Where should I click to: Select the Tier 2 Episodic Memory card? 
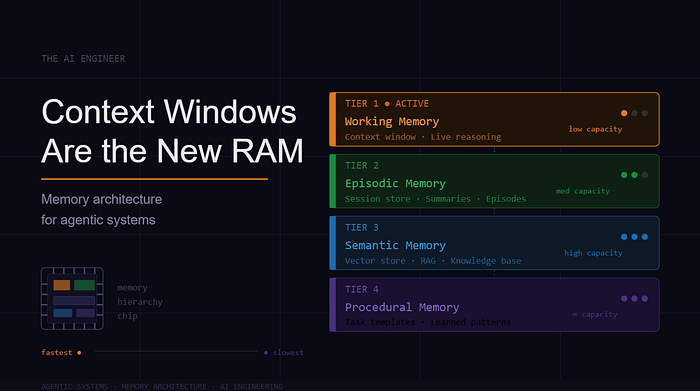pos(494,181)
